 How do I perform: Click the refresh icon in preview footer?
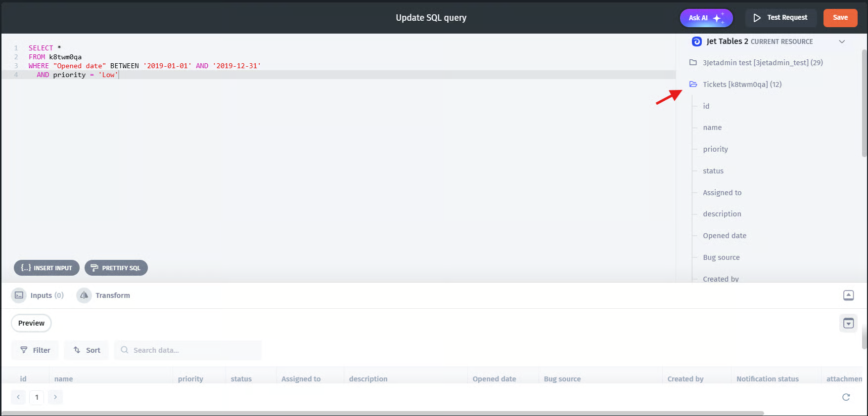tap(846, 397)
